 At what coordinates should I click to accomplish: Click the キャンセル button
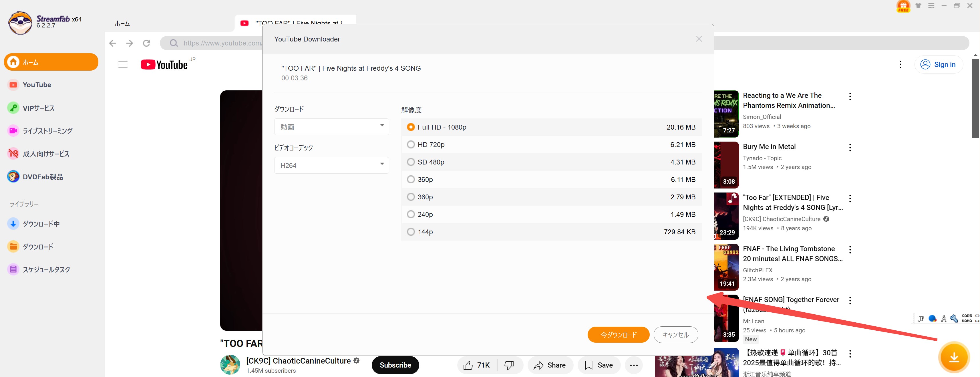[x=676, y=335]
